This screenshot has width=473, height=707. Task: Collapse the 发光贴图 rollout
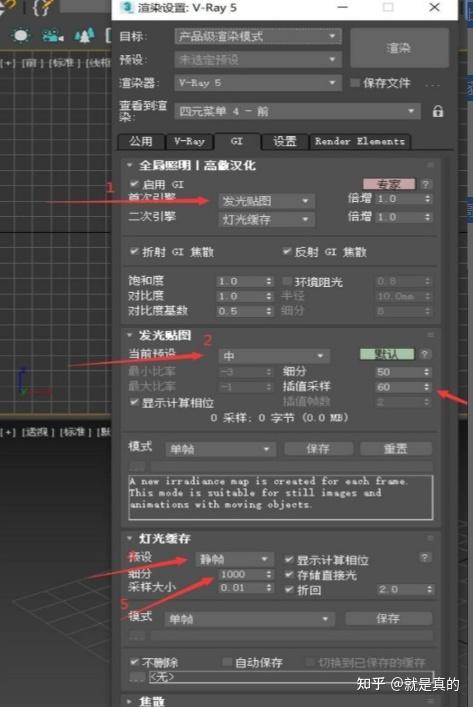tap(129, 335)
